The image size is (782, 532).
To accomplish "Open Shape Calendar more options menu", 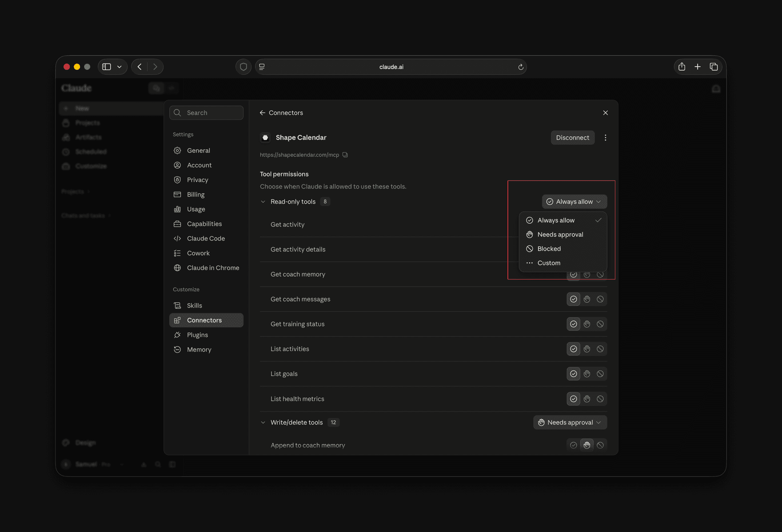I will pyautogui.click(x=605, y=137).
